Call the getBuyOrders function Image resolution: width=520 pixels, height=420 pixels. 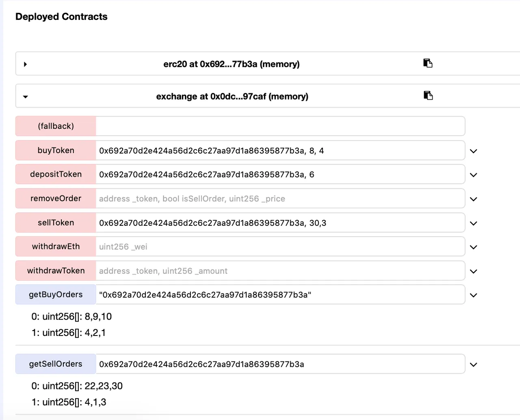(56, 294)
